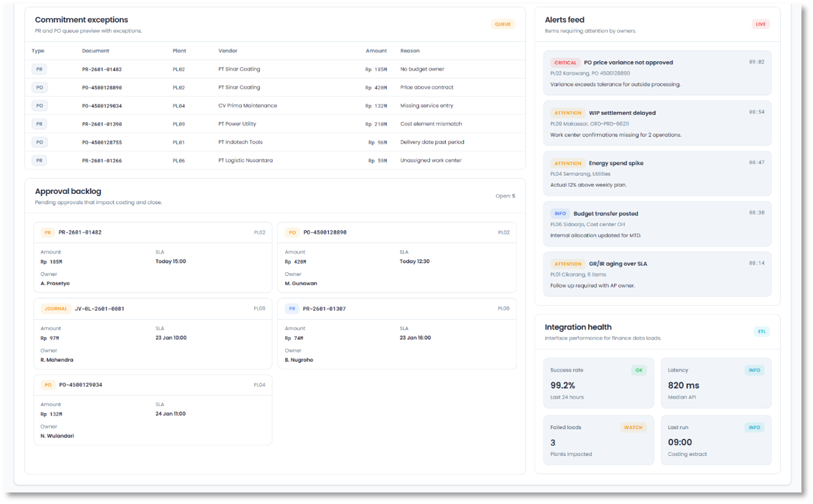This screenshot has width=813, height=504.
Task: Select the CV Prima Maintenance vendor cell
Action: click(x=247, y=106)
